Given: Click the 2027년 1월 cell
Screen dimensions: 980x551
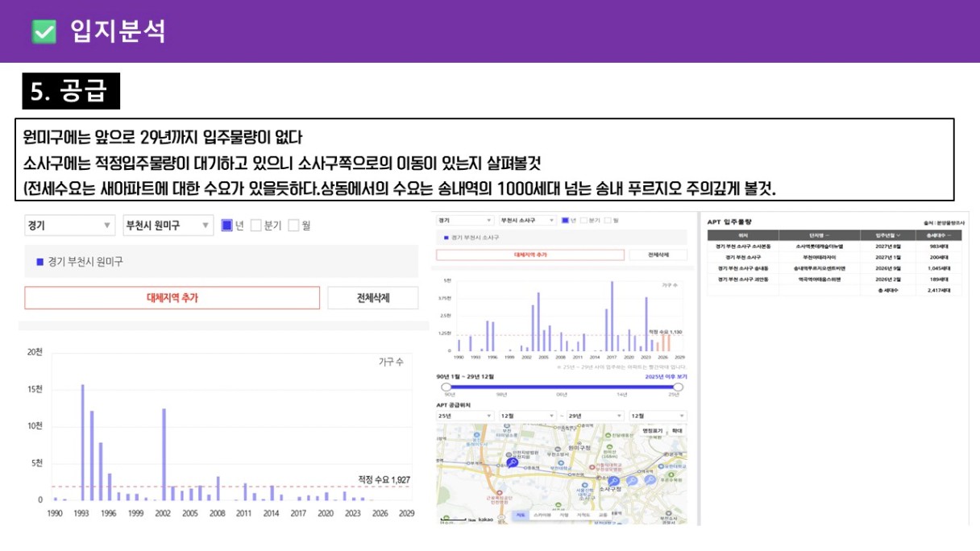Looking at the screenshot, I should (x=888, y=257).
